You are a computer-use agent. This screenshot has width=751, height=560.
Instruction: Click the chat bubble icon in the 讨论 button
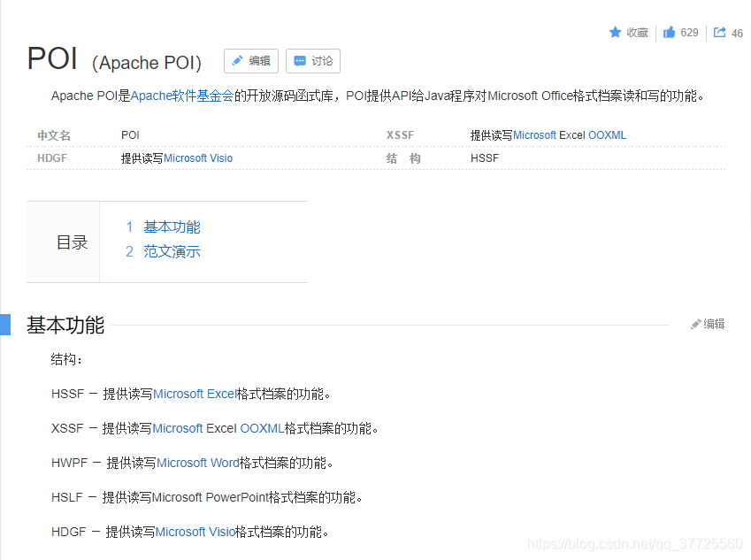pos(300,61)
